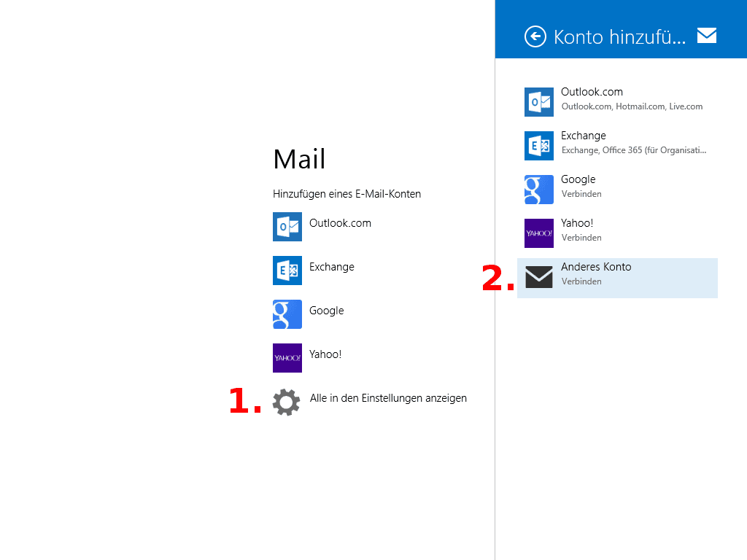Choose the Exchange, Office 365 entry text
The width and height of the screenshot is (747, 560).
click(x=633, y=150)
